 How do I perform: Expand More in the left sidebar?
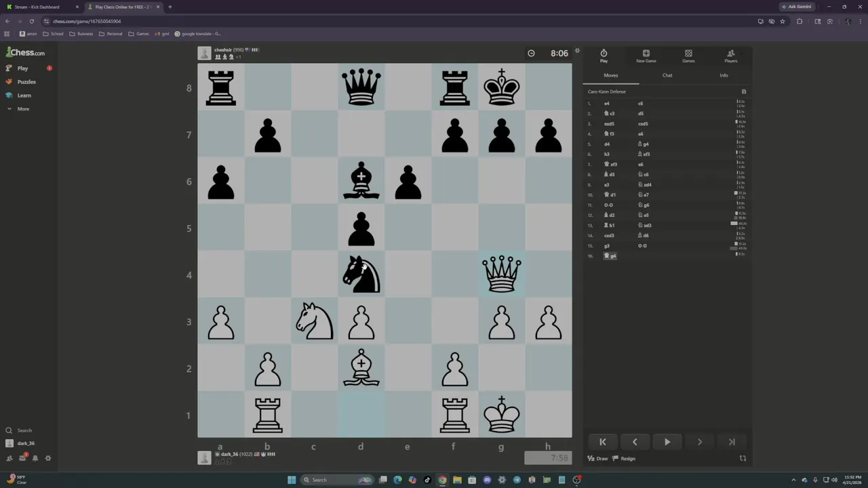tap(18, 109)
